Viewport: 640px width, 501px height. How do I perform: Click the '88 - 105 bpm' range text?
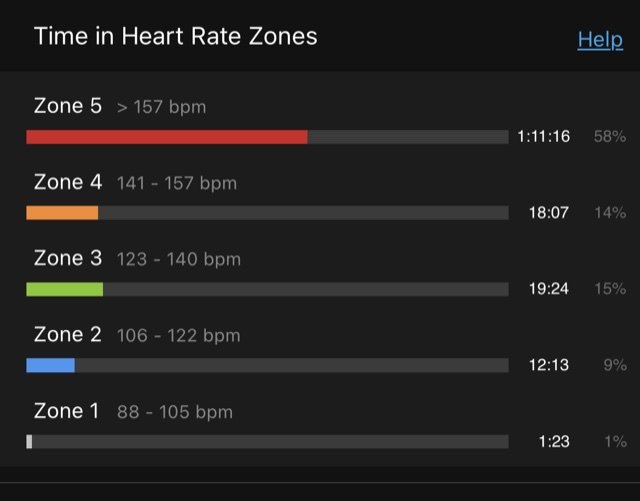[175, 412]
